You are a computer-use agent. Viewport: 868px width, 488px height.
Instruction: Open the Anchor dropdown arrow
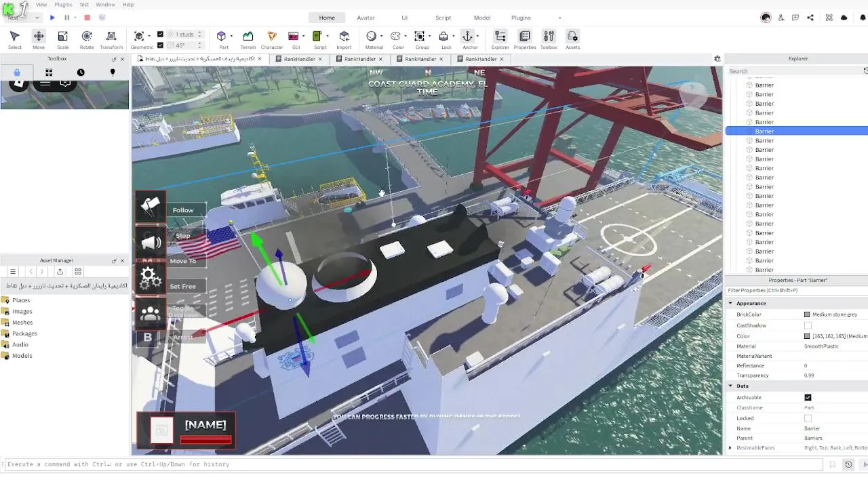pyautogui.click(x=477, y=37)
